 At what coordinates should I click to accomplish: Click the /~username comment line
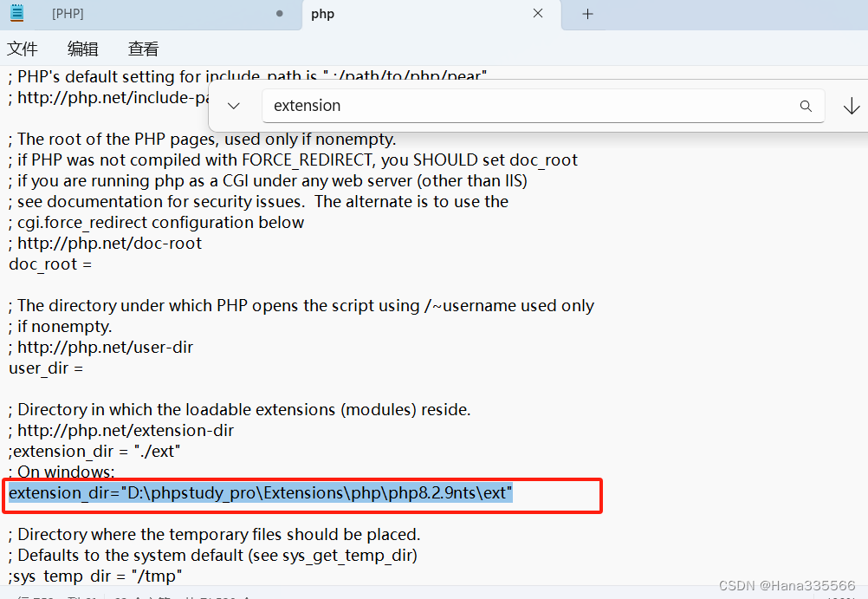[301, 306]
